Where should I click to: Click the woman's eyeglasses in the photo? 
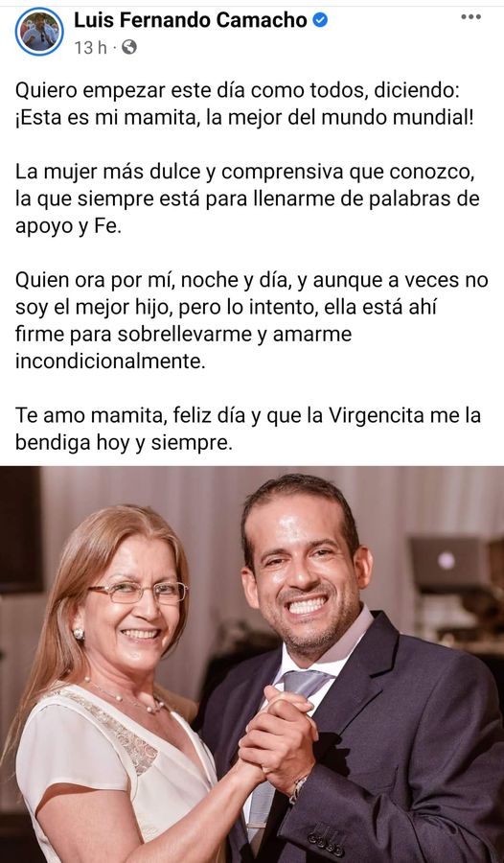point(138,593)
